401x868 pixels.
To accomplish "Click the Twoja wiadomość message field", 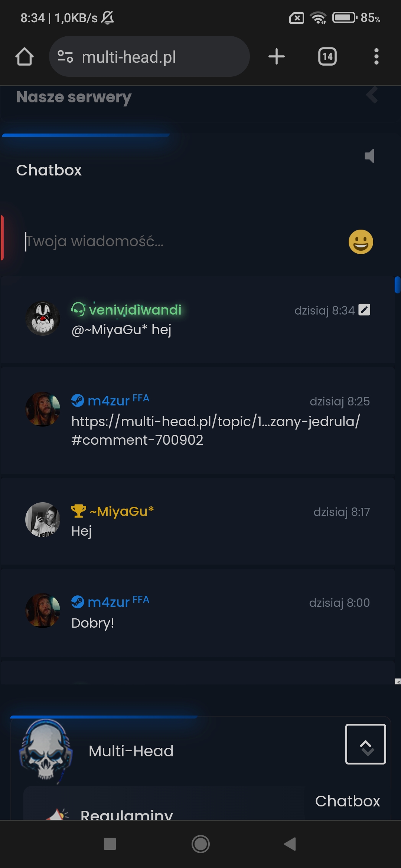I will 182,241.
